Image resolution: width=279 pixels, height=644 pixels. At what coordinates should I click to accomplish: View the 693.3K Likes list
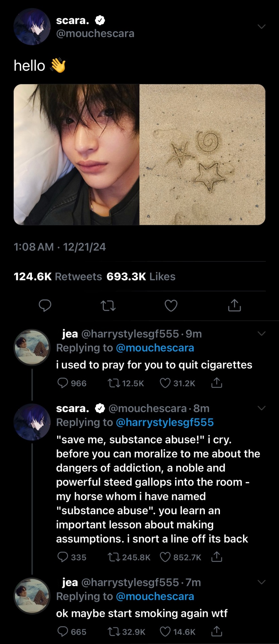(141, 276)
